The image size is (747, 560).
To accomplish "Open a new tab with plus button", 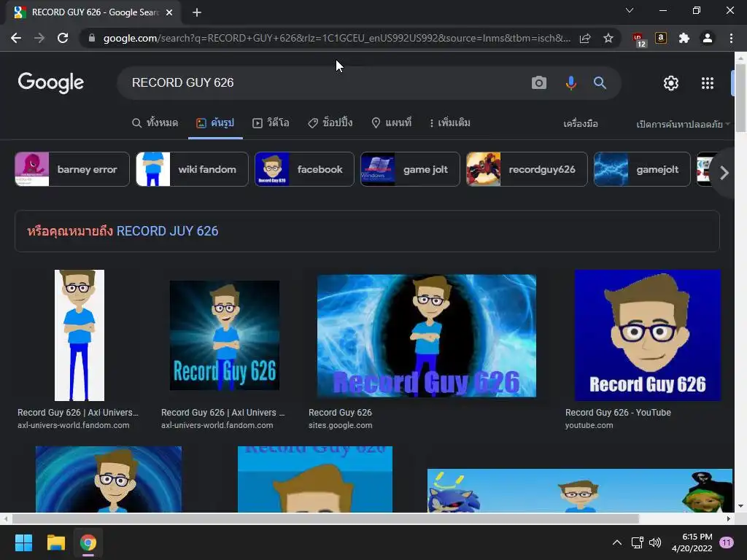I will click(x=197, y=12).
